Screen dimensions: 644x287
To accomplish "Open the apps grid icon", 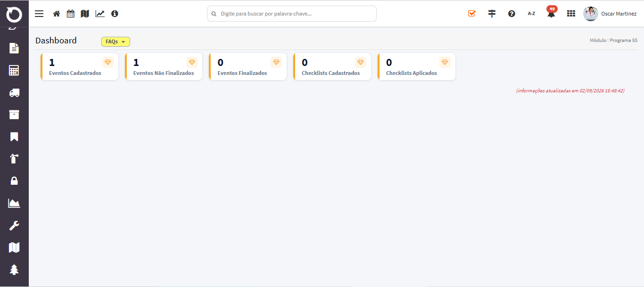I will tap(571, 14).
